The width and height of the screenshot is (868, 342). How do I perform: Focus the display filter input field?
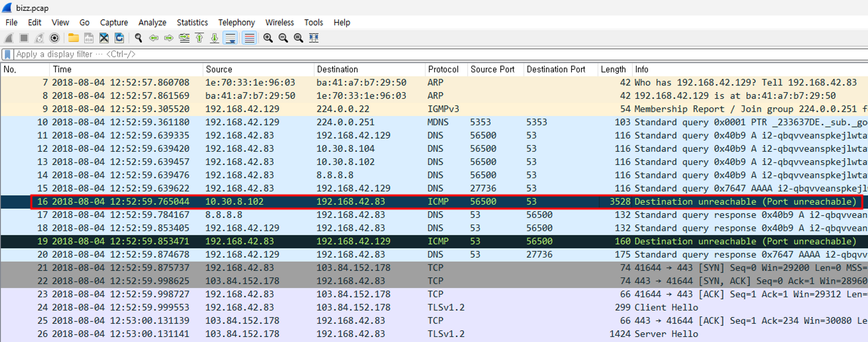(x=441, y=54)
